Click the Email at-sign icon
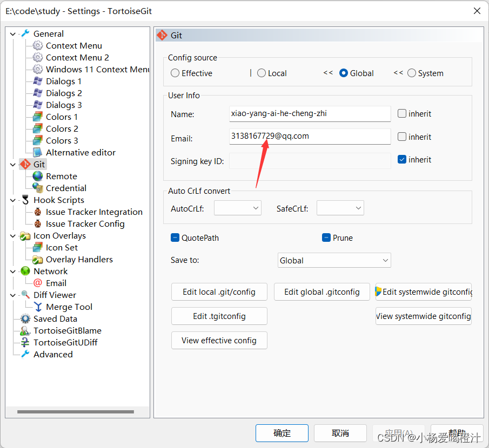Screen dimensions: 489x448 click(x=38, y=283)
